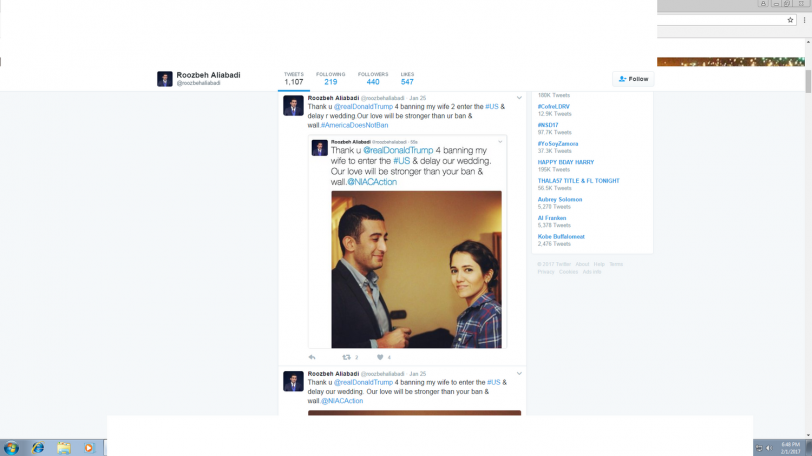812x456 pixels.
Task: Launch Internet Explorer from the taskbar
Action: (38, 448)
